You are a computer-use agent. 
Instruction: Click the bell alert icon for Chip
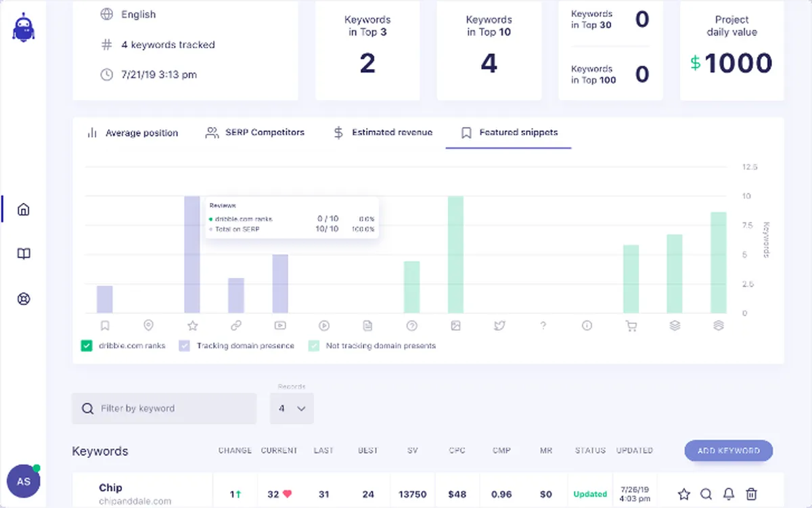[729, 494]
